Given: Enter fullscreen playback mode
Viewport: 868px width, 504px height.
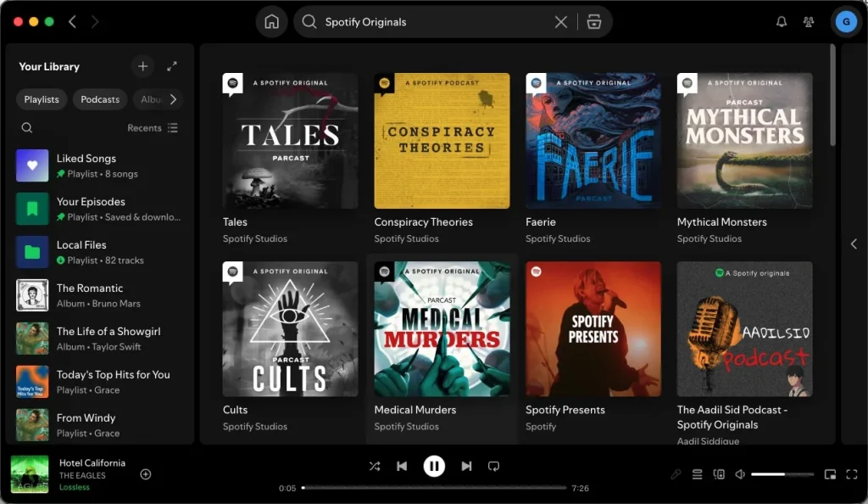Looking at the screenshot, I should point(851,474).
